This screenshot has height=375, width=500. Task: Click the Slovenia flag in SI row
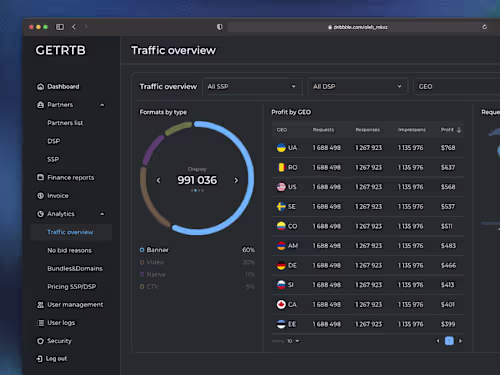point(281,285)
